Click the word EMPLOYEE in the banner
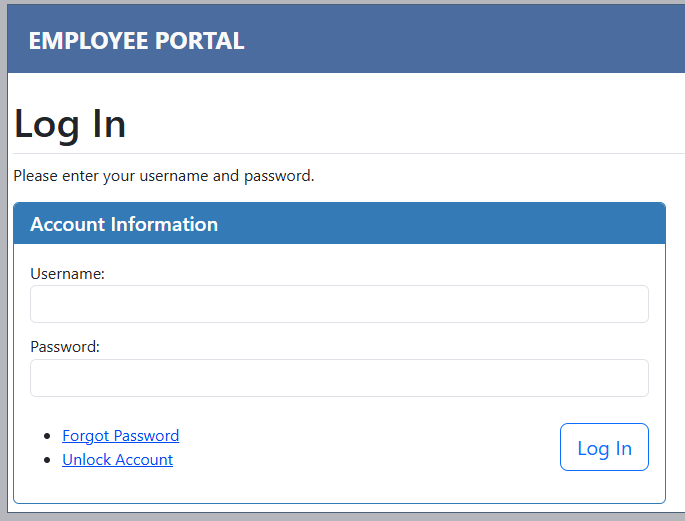This screenshot has height=521, width=685. (88, 41)
